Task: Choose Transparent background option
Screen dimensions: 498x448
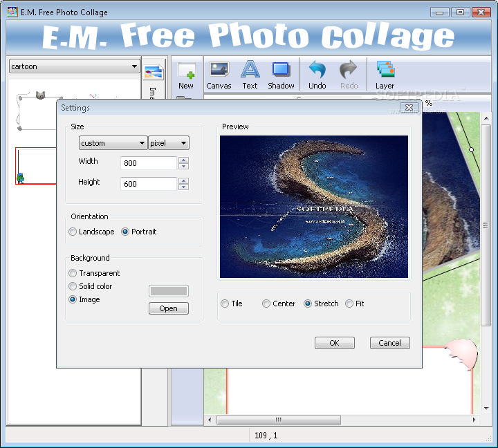Action: [94, 273]
